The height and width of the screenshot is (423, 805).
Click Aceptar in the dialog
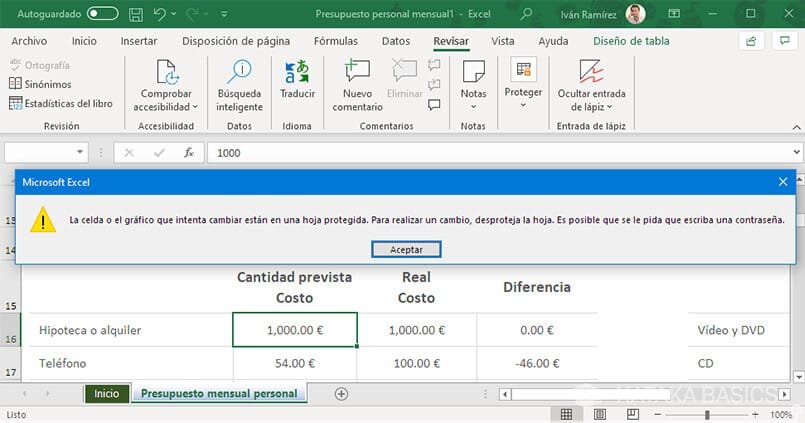coord(406,249)
